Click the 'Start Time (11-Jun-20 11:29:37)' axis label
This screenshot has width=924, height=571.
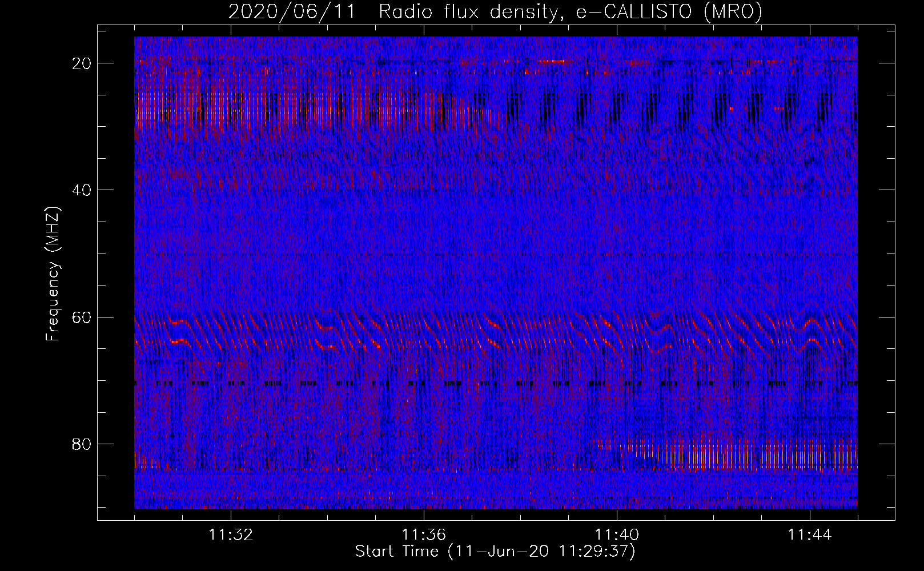tap(495, 552)
